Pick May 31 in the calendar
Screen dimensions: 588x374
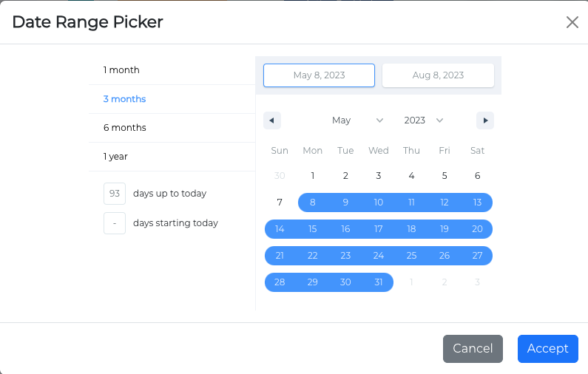(379, 282)
